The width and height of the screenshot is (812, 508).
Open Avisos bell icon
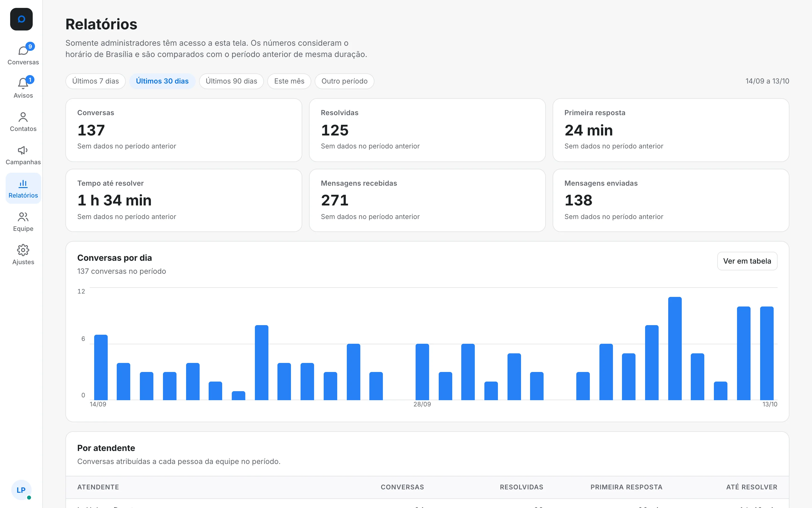23,83
